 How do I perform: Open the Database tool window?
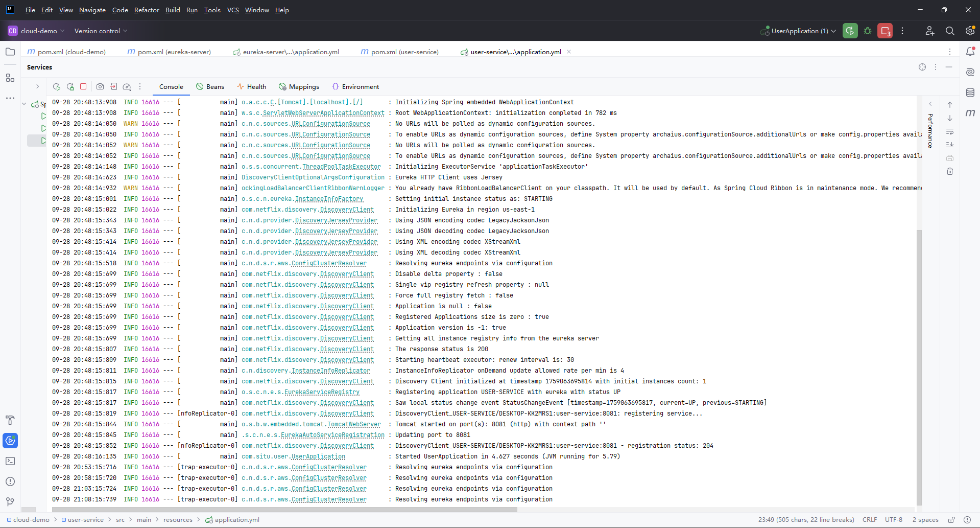click(970, 93)
